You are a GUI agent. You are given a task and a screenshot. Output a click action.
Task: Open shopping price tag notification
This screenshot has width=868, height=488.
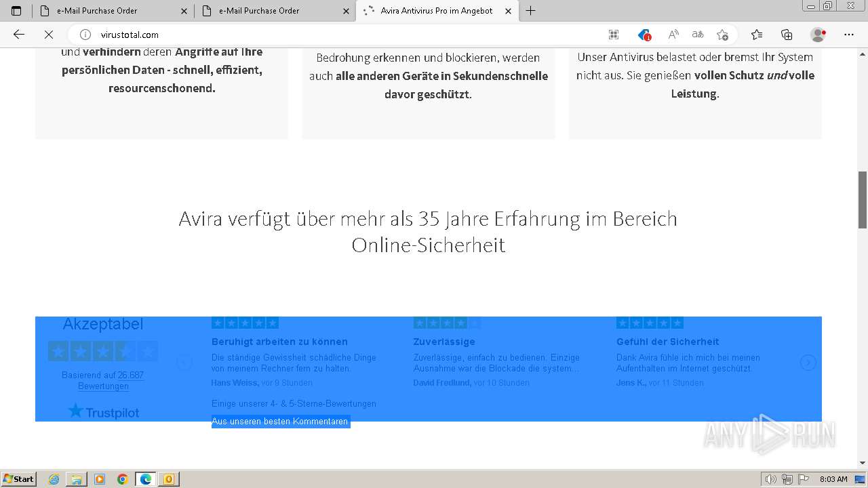(x=644, y=35)
